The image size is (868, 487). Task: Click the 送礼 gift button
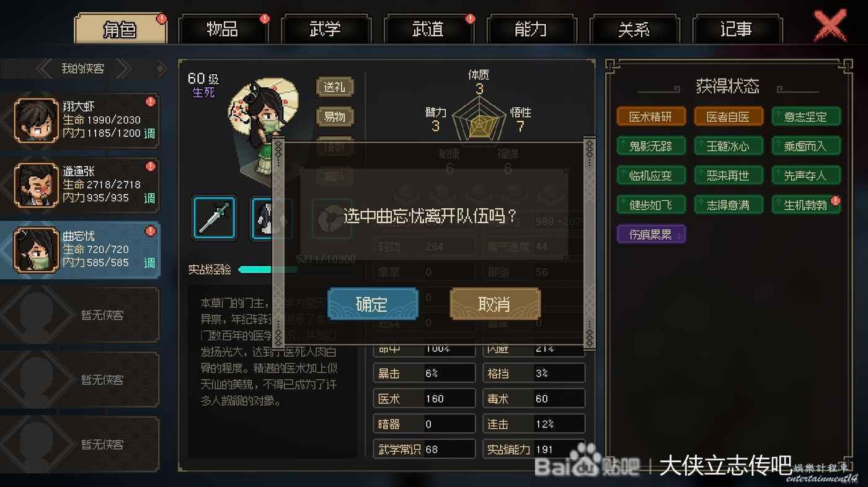coord(335,87)
